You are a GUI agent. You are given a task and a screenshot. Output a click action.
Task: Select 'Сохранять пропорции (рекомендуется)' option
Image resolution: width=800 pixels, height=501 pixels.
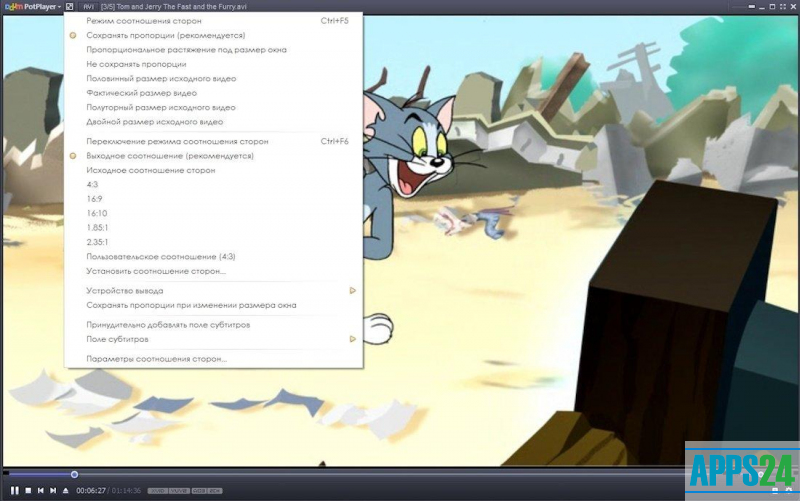point(165,35)
